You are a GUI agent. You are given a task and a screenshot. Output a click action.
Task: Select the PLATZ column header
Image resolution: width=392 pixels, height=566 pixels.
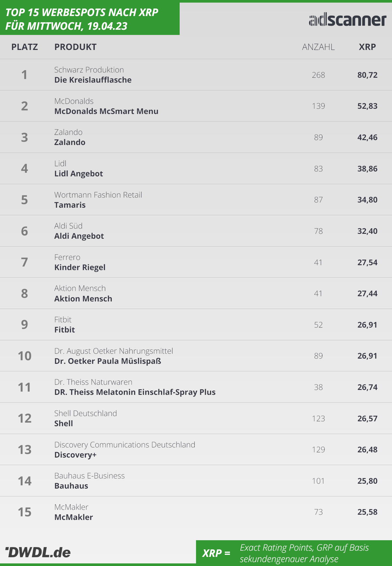point(24,47)
